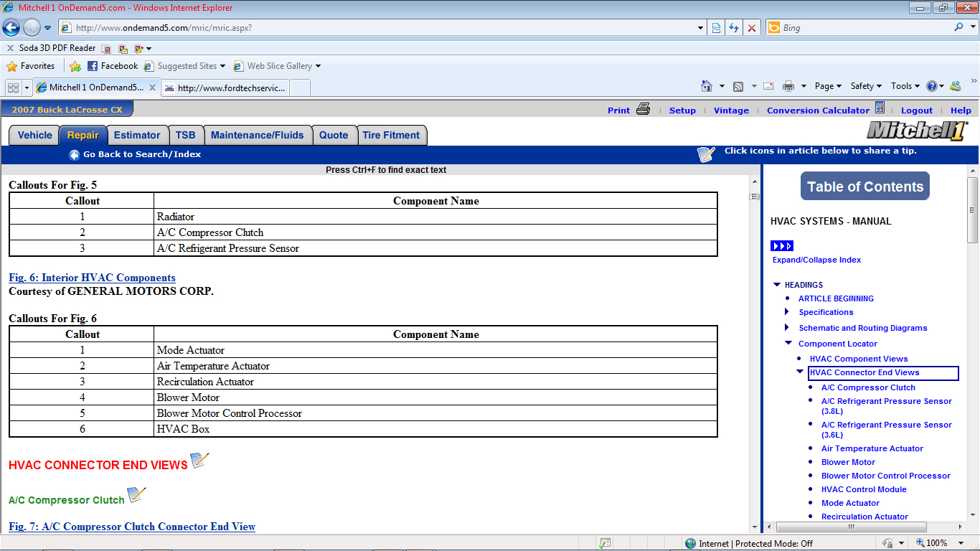Switch to the Estimator tab

pos(137,135)
